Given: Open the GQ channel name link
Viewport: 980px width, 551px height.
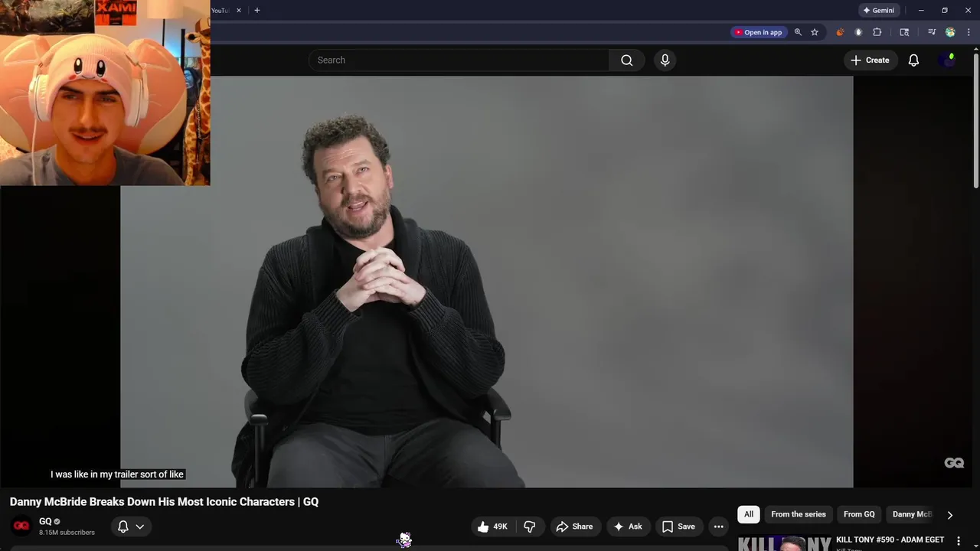Looking at the screenshot, I should pyautogui.click(x=45, y=521).
